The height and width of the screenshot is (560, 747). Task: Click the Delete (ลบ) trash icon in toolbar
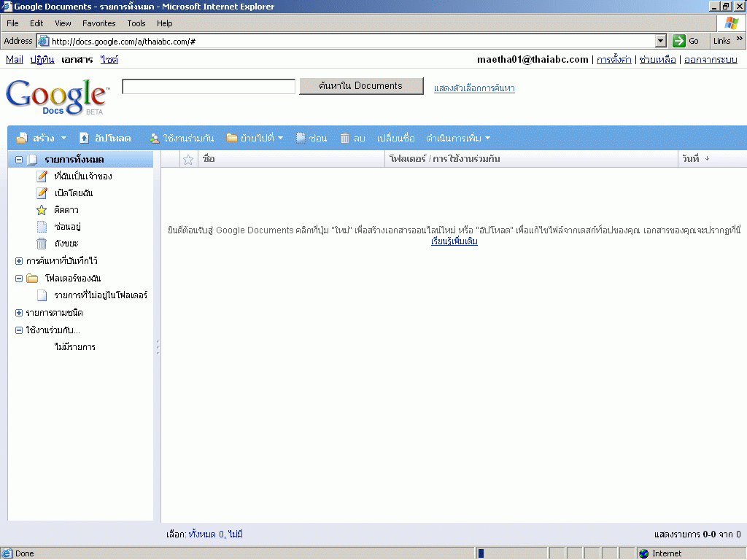(x=345, y=138)
